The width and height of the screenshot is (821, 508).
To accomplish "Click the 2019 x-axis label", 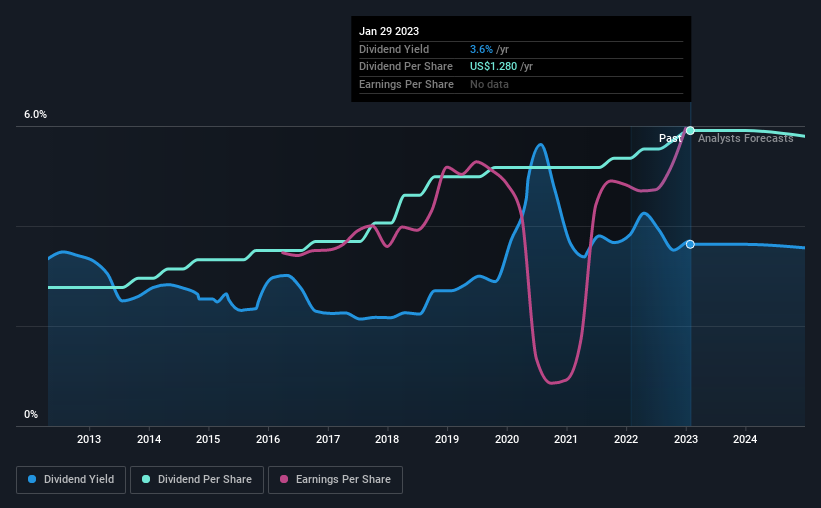I will click(x=447, y=439).
